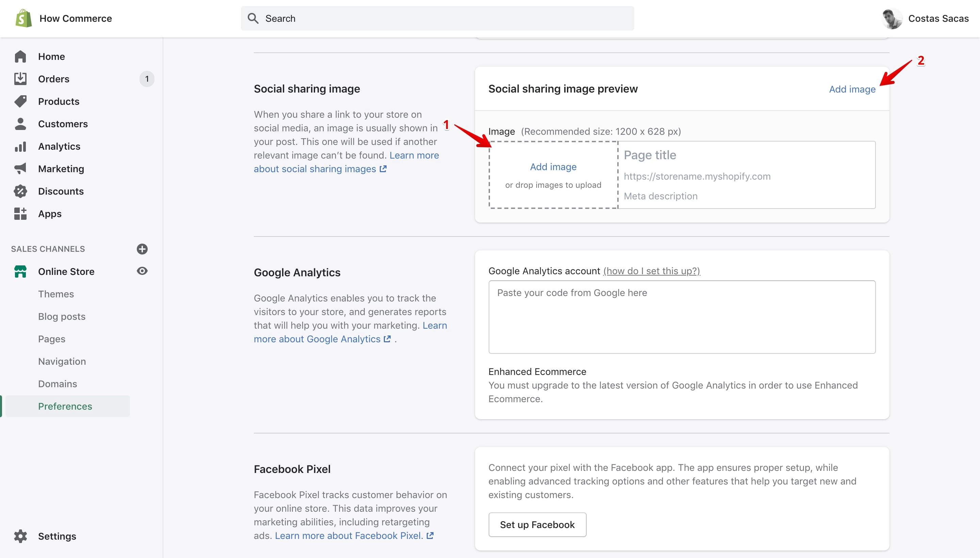This screenshot has width=980, height=558.
Task: Click How Commerce store name
Action: coord(76,18)
